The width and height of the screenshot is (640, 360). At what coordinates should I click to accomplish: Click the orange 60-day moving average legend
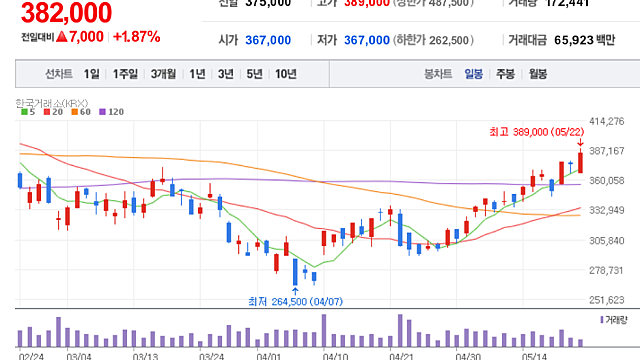click(81, 112)
